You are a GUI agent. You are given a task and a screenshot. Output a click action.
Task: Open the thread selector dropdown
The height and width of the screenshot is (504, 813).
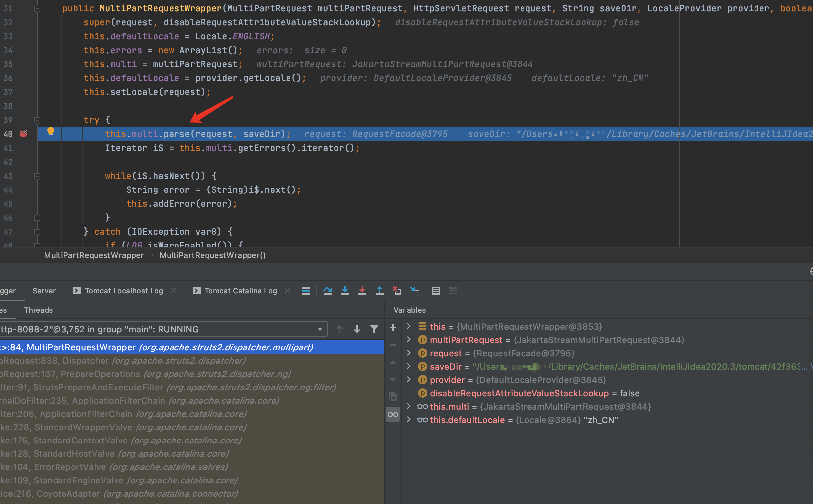[x=163, y=329]
